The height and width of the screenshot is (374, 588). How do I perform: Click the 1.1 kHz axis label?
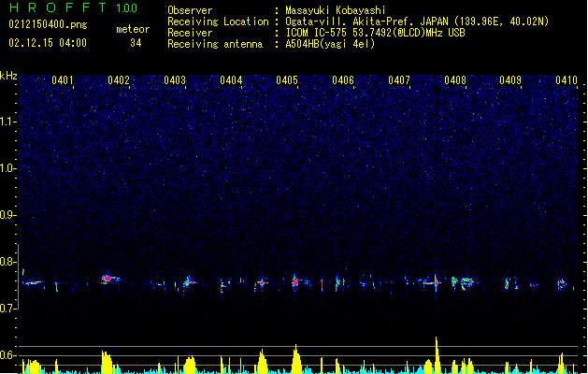8,122
